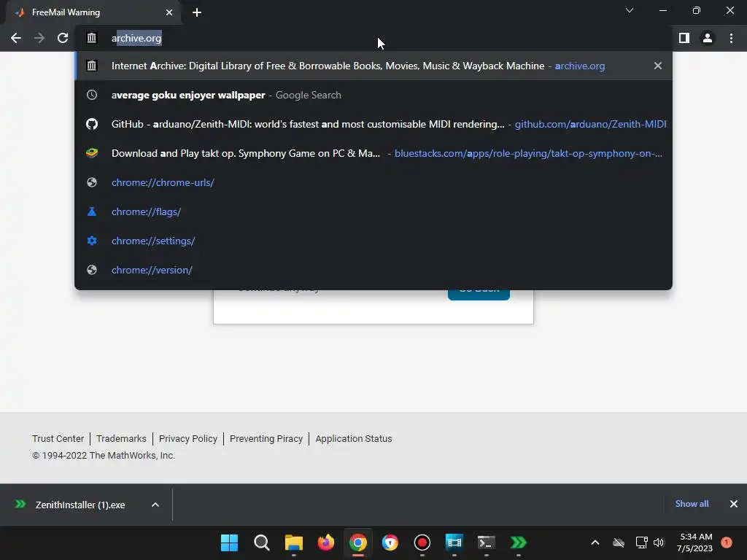This screenshot has width=747, height=560.
Task: Open the Windows Start menu
Action: point(230,542)
